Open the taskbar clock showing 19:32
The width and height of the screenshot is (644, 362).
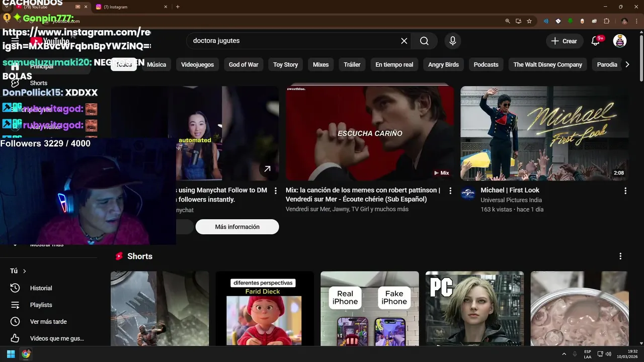[x=627, y=354]
